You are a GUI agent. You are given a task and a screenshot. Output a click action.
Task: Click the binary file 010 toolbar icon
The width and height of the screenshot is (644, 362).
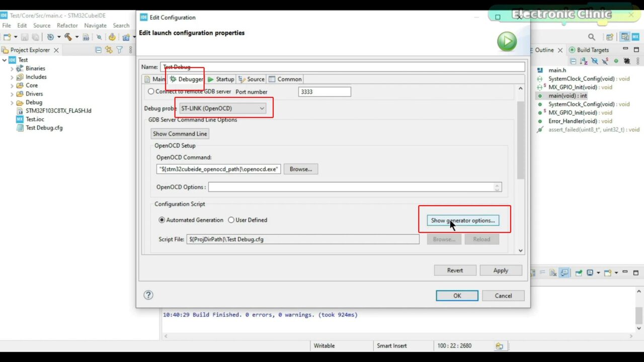click(86, 37)
